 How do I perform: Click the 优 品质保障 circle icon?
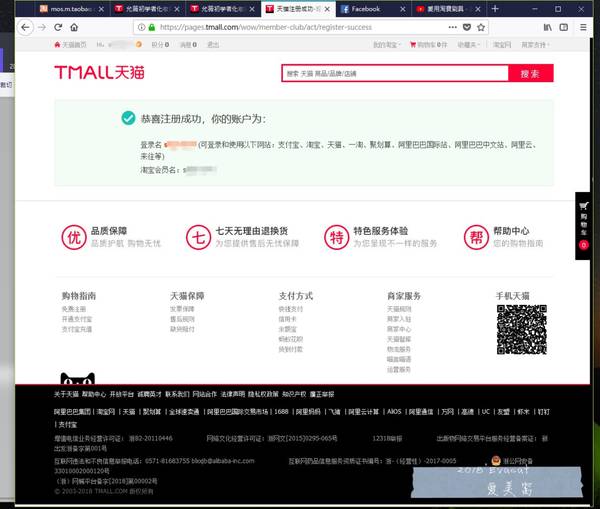point(74,237)
